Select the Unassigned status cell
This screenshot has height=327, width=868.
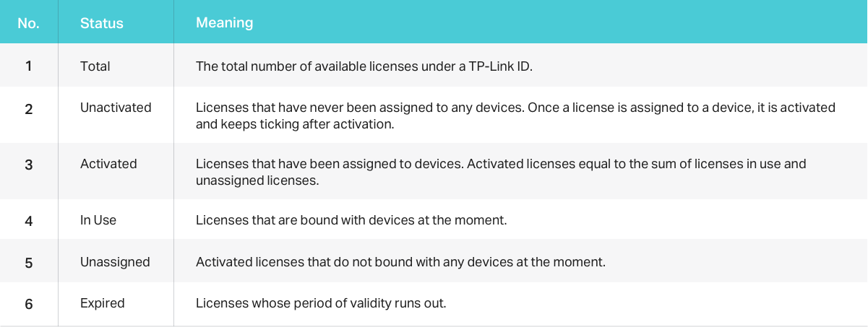pos(115,262)
